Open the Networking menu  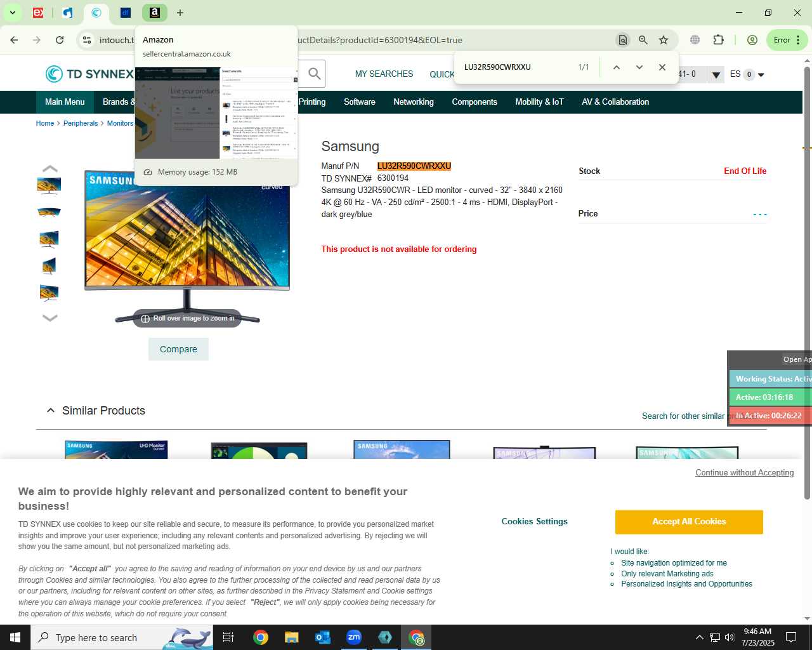414,102
